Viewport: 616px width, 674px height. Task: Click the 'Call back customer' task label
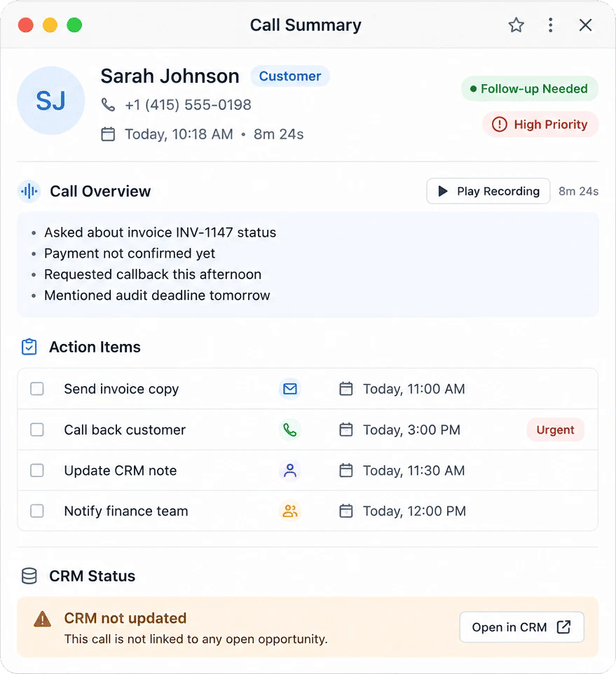pyautogui.click(x=125, y=429)
